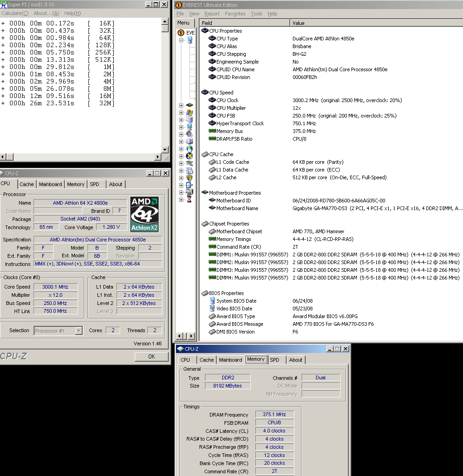Select the Storage drive icon in EVEREST tree

point(190,142)
